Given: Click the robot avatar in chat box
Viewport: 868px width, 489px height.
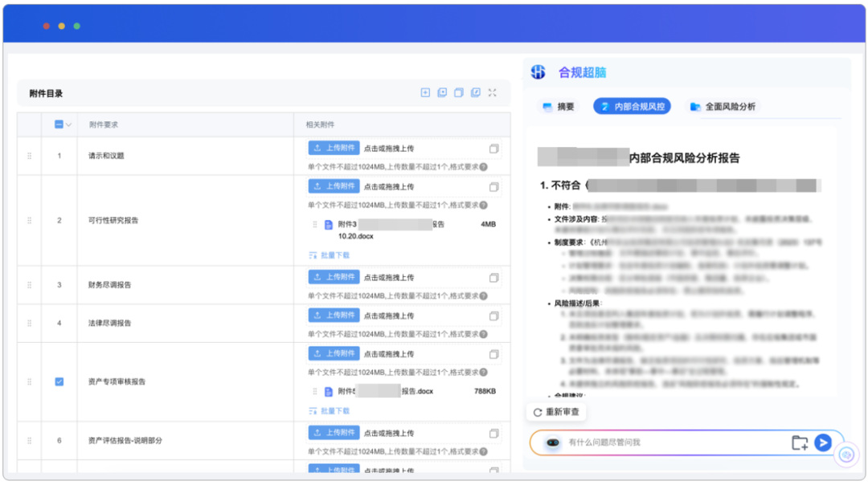Looking at the screenshot, I should 552,442.
